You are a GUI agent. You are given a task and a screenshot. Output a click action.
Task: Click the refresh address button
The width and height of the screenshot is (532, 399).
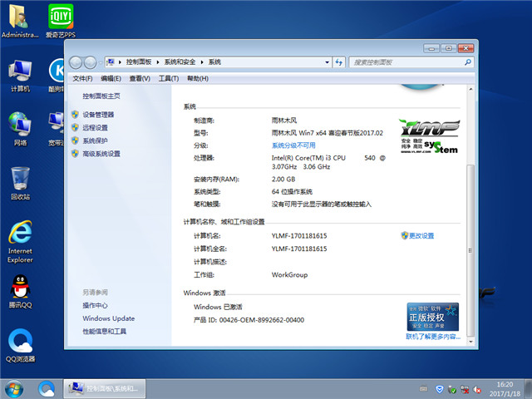[x=338, y=62]
